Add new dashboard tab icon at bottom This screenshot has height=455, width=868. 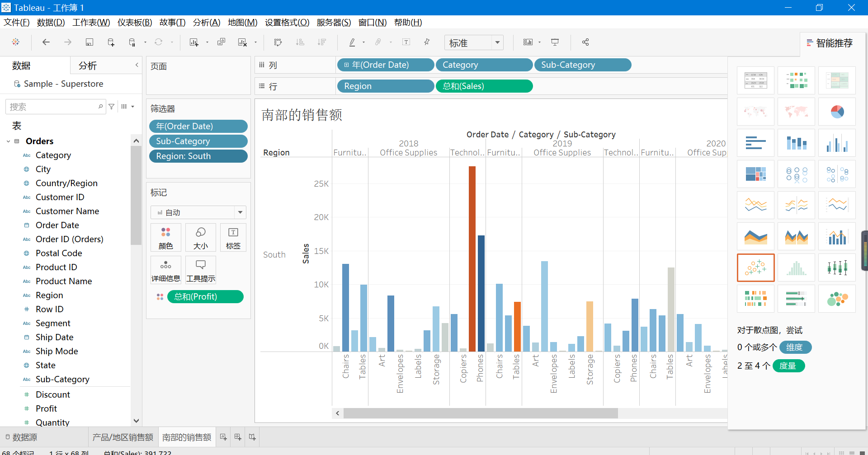point(238,437)
